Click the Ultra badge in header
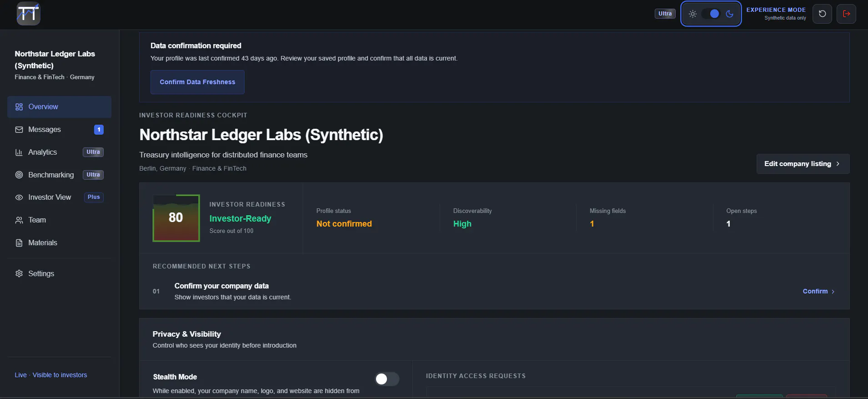The image size is (868, 399). coord(665,14)
